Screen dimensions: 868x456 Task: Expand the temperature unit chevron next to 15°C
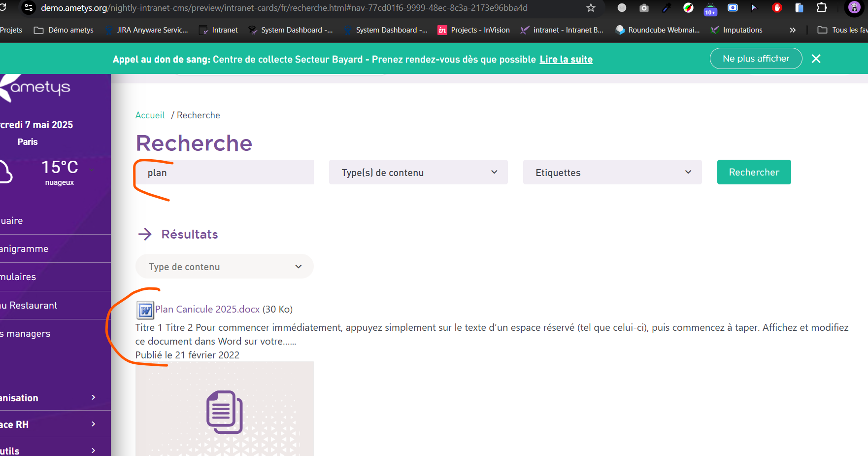[92, 170]
